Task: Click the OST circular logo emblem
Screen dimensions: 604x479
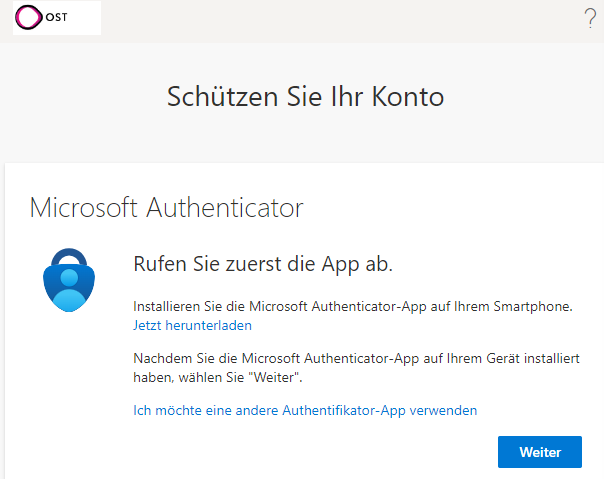Action: pyautogui.click(x=30, y=18)
